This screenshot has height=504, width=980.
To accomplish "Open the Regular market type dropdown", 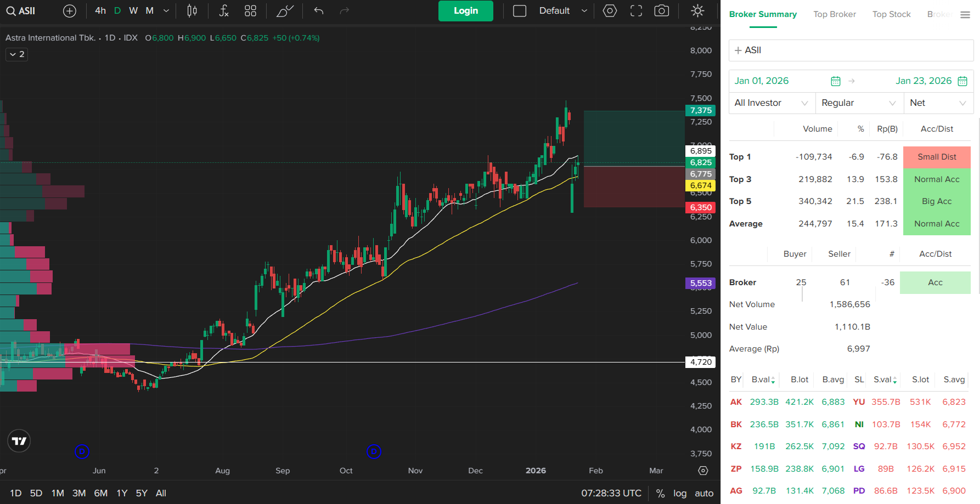I will [859, 103].
